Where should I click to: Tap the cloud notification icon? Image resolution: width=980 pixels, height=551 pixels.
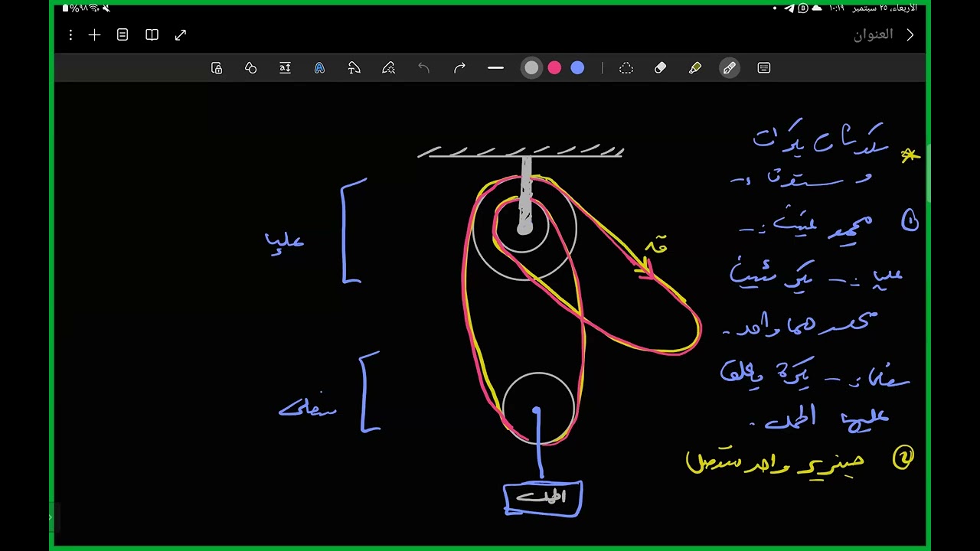pos(816,8)
